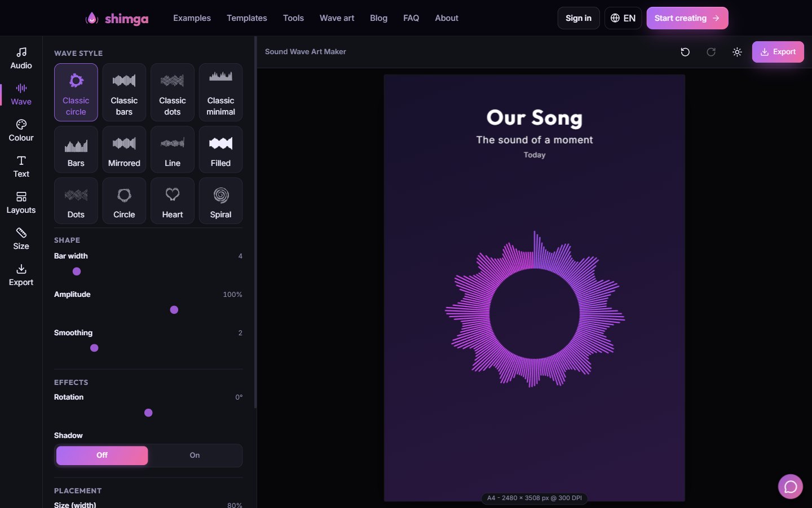Choose the Circle wave style
This screenshot has width=812, height=508.
[x=124, y=201]
